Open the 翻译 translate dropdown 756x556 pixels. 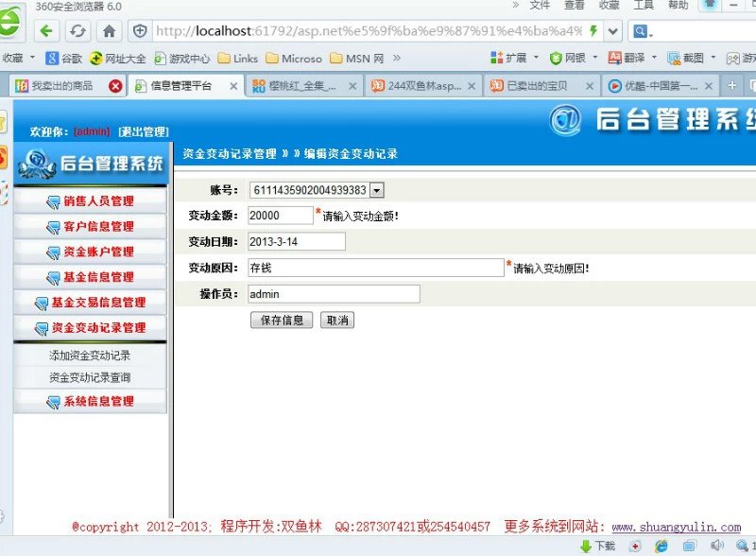coord(632,58)
